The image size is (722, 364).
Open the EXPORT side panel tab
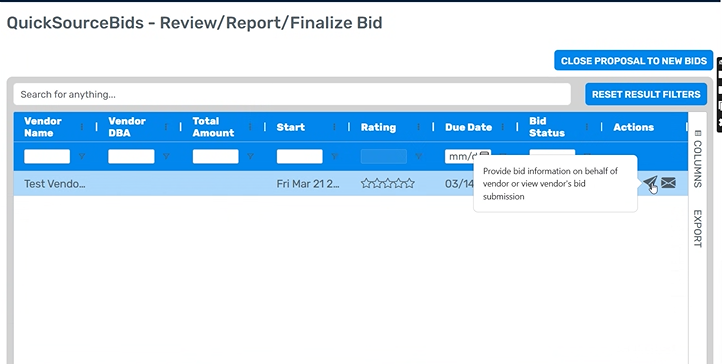tap(697, 228)
